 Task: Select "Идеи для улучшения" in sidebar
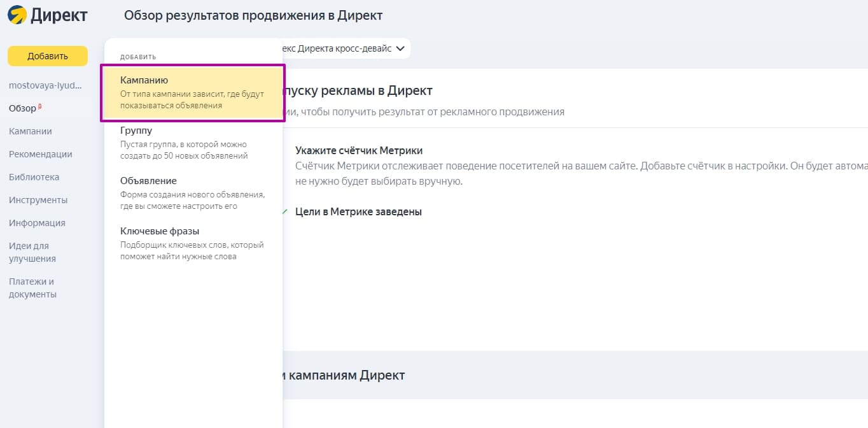pos(32,252)
